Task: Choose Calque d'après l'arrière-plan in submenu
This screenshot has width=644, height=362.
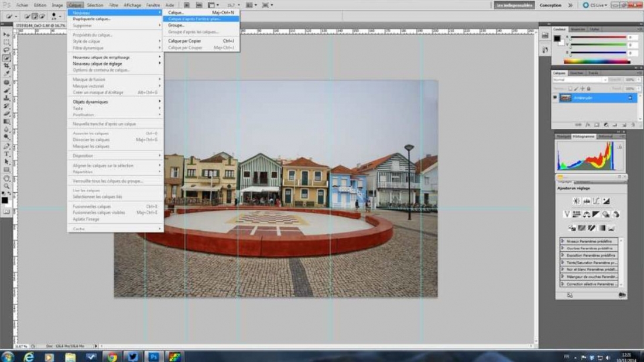Action: point(194,19)
